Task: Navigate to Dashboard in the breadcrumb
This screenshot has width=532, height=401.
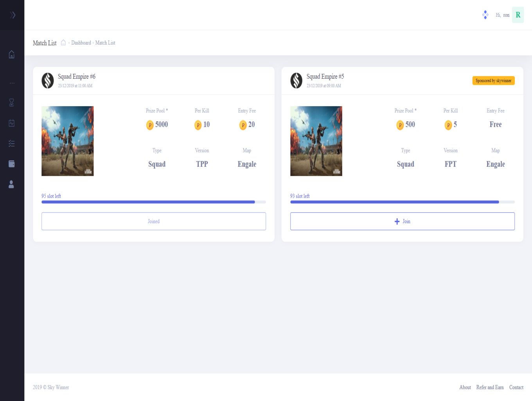Action: click(x=81, y=43)
